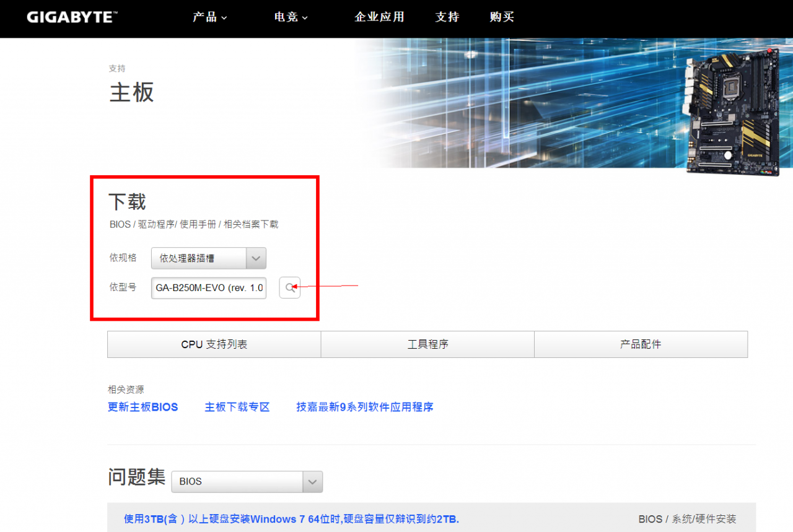Expand the 问题集 BIOS dropdown

click(x=247, y=481)
